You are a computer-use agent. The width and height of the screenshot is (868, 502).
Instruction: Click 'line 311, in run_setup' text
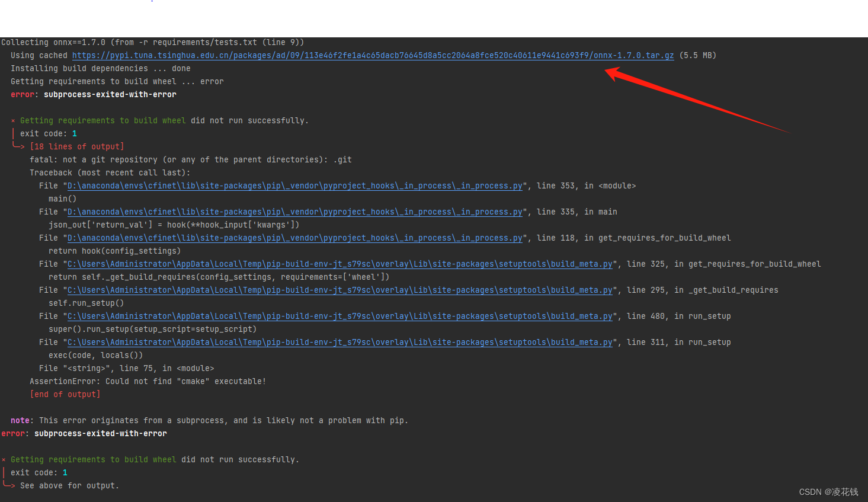(x=679, y=342)
